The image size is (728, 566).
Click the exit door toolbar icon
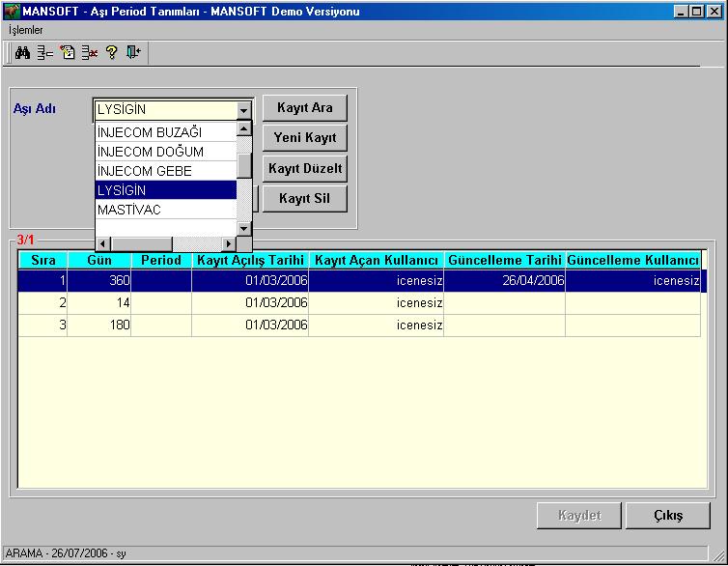(x=133, y=52)
